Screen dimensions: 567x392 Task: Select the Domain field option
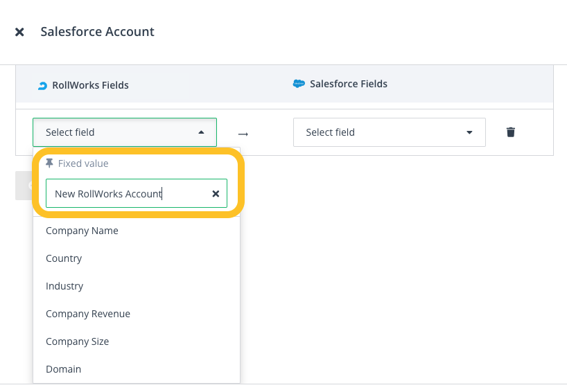tap(63, 369)
